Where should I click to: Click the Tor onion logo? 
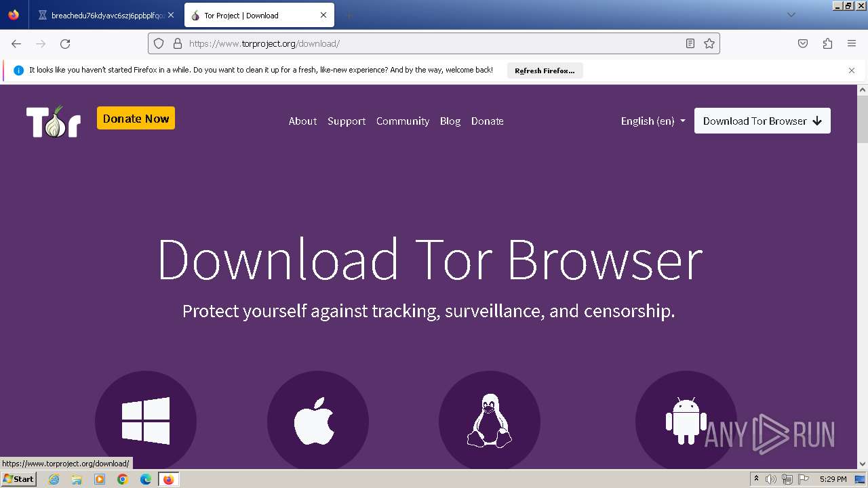(54, 122)
